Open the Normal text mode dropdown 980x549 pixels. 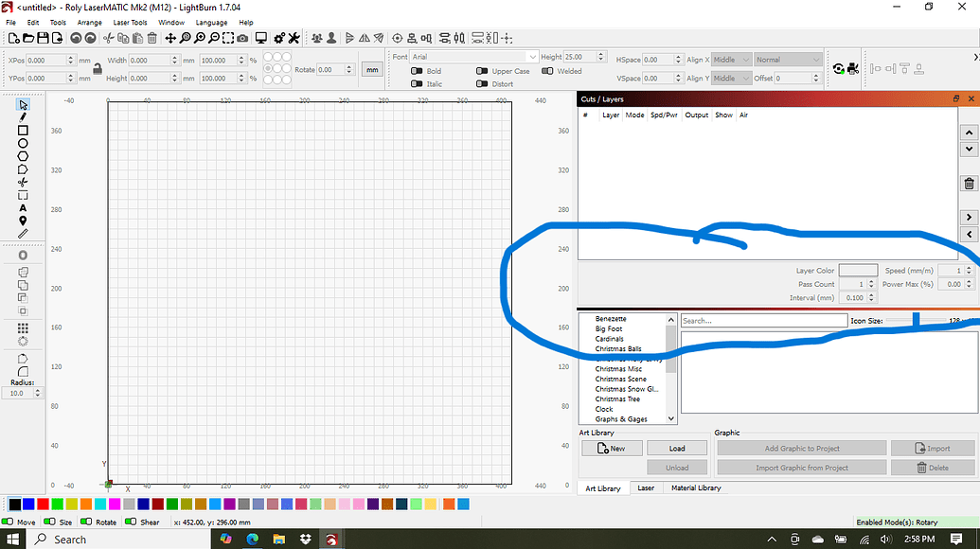pyautogui.click(x=788, y=60)
